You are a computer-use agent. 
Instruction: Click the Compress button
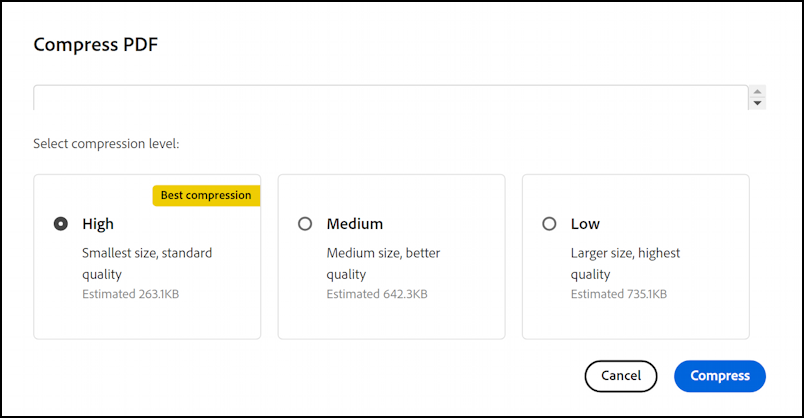click(720, 376)
